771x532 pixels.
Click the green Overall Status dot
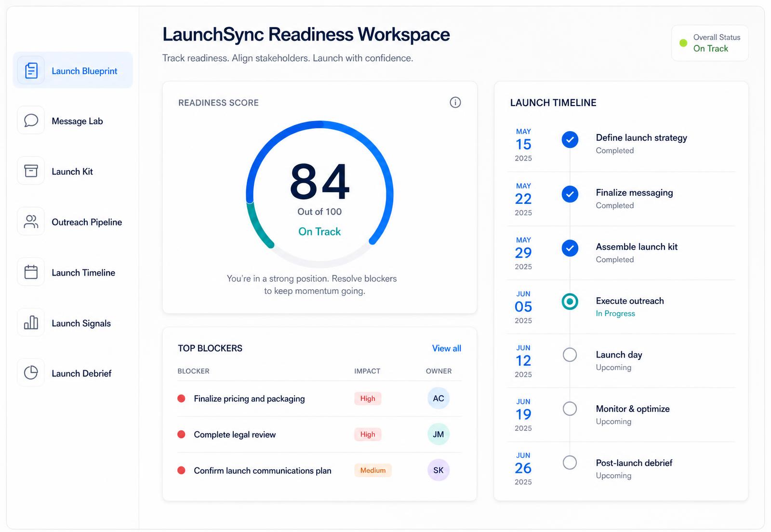pos(683,43)
